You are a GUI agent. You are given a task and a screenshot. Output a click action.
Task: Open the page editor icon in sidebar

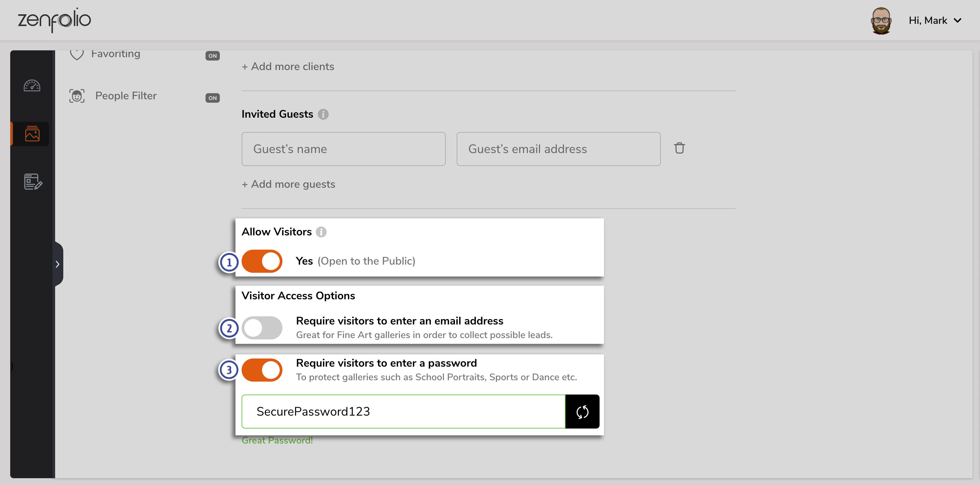[32, 182]
